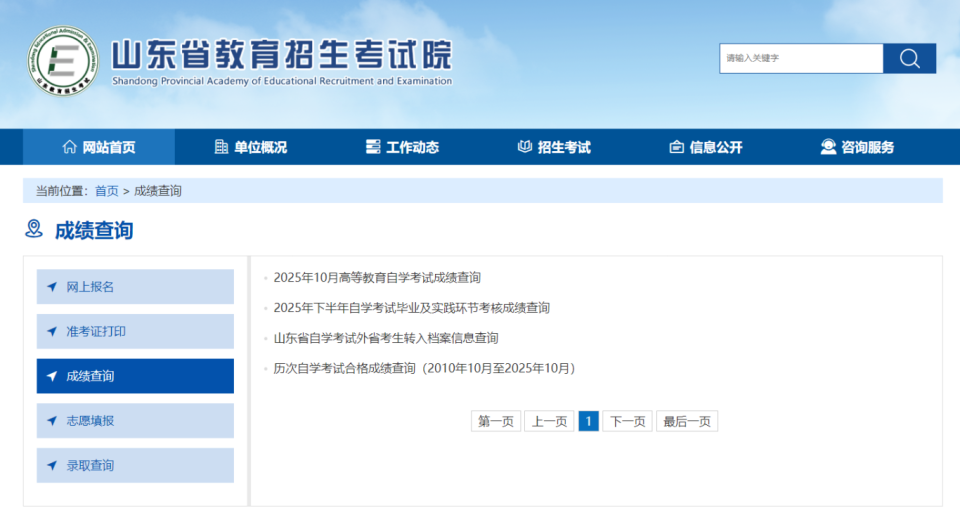The width and height of the screenshot is (960, 515).
Task: Click the arrow icon on 志愿填报
Action: pos(52,421)
